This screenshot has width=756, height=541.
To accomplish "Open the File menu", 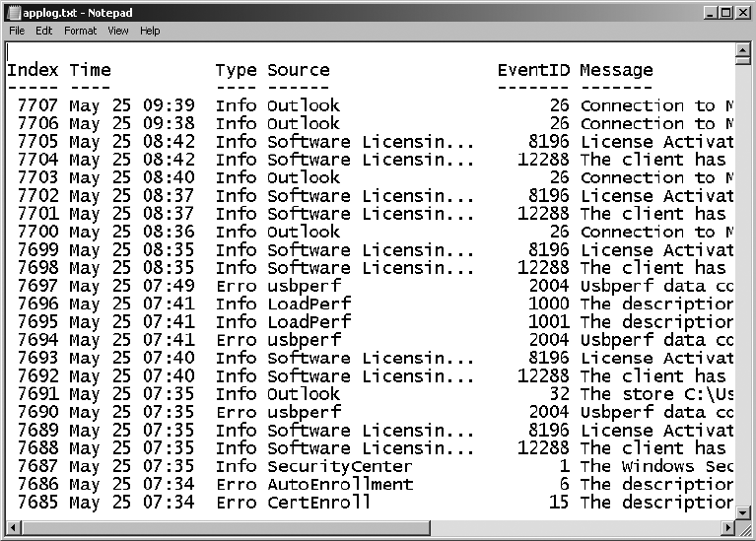I will [x=17, y=31].
